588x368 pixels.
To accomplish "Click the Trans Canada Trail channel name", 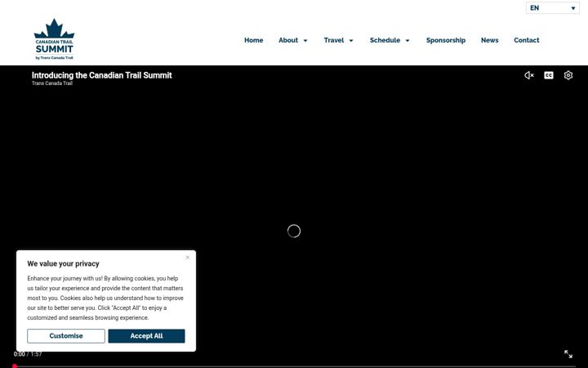I will click(x=51, y=83).
